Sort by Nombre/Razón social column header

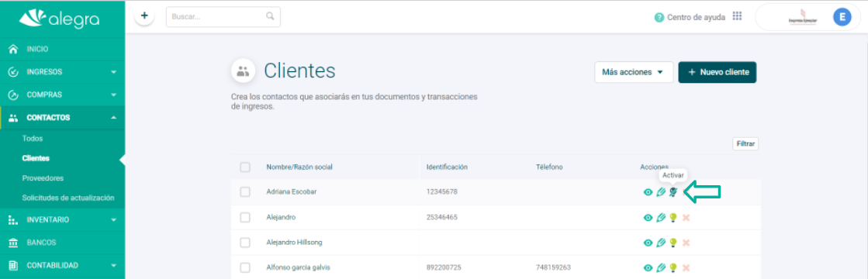tap(299, 167)
